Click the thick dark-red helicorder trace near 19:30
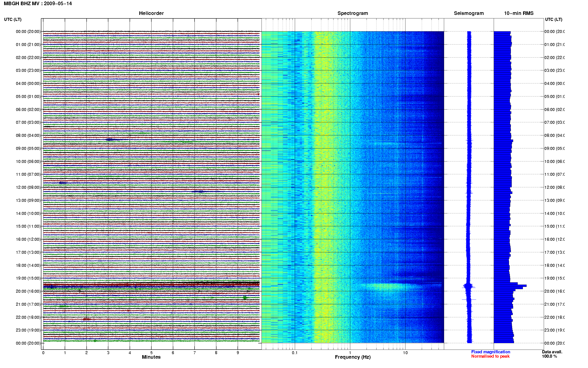Screen dimensions: 588x368 pyautogui.click(x=151, y=285)
